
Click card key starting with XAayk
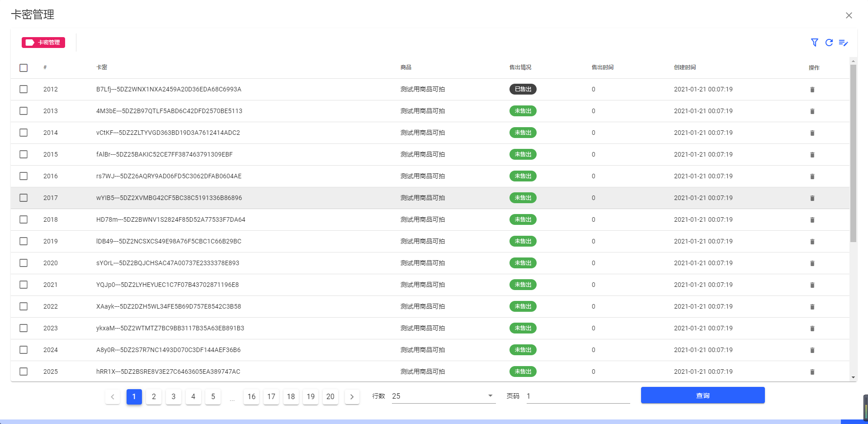coord(169,306)
